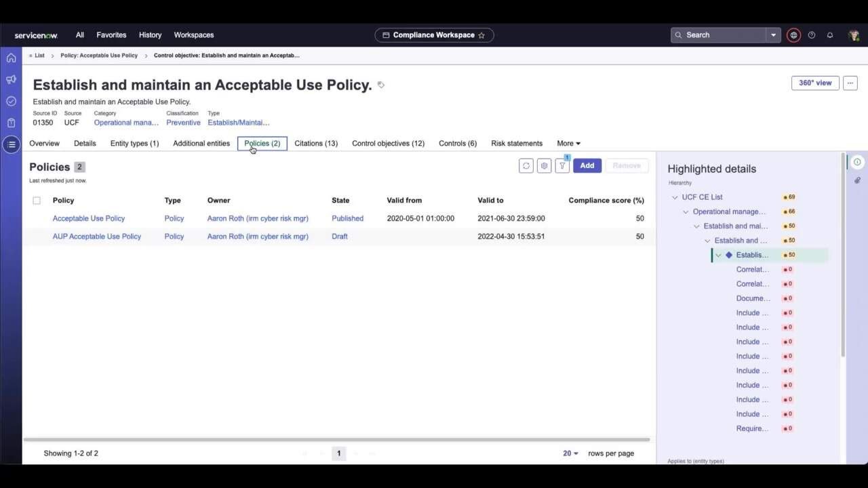The height and width of the screenshot is (488, 868).
Task: Toggle the select-all policies checkbox
Action: coord(37,201)
